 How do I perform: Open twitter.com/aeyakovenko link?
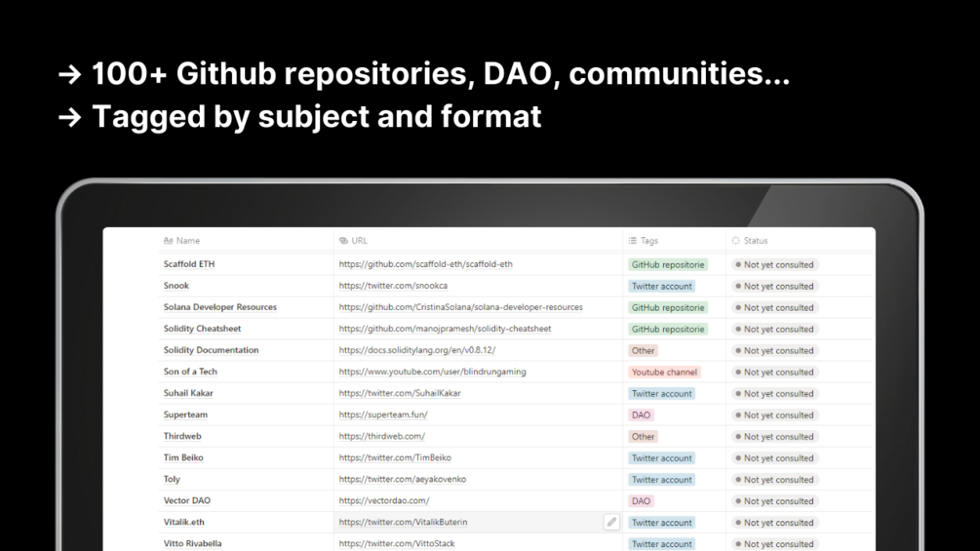403,479
